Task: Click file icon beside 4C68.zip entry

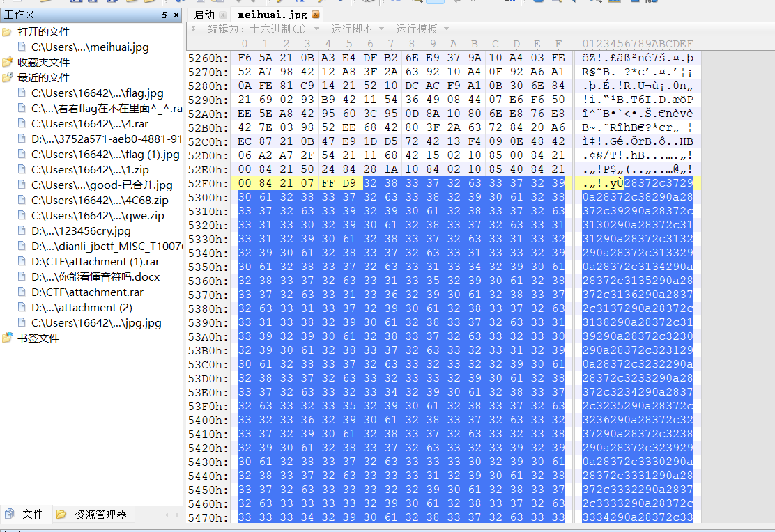Action: (x=21, y=200)
